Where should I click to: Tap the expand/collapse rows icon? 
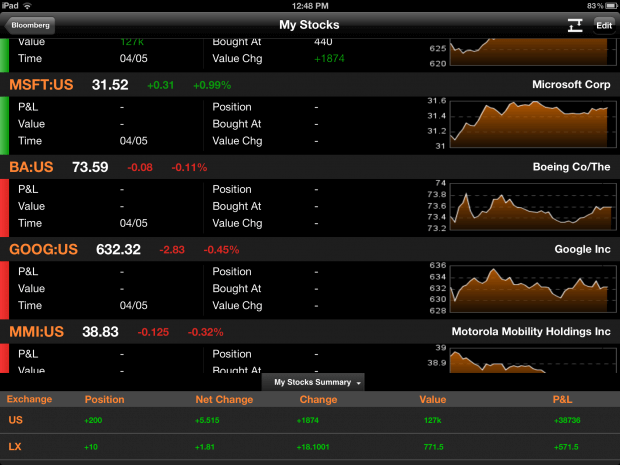point(575,25)
